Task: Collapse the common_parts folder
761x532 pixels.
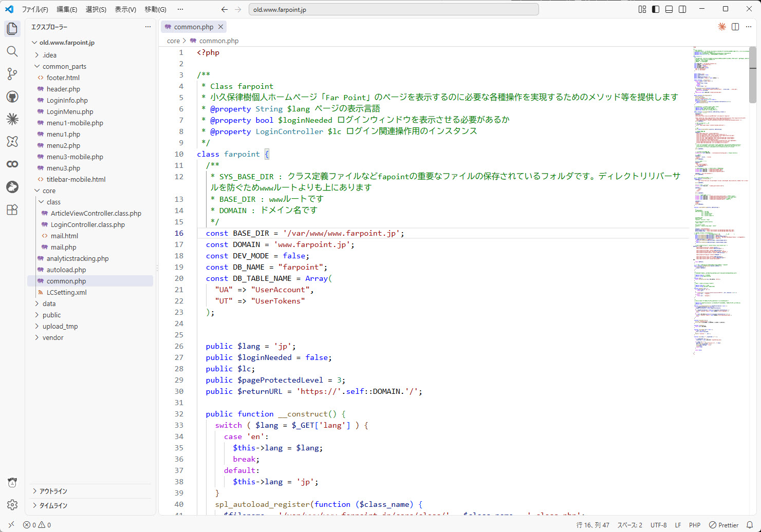Action: coord(90,66)
